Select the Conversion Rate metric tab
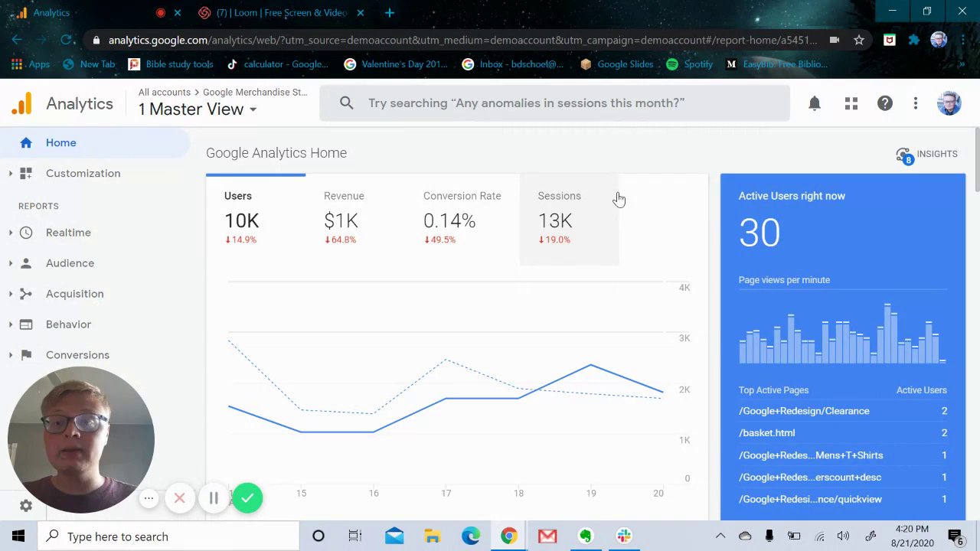 tap(462, 220)
